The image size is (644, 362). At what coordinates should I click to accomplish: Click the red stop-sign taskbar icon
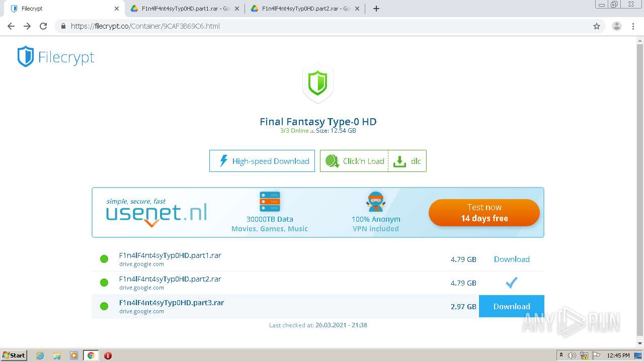108,355
